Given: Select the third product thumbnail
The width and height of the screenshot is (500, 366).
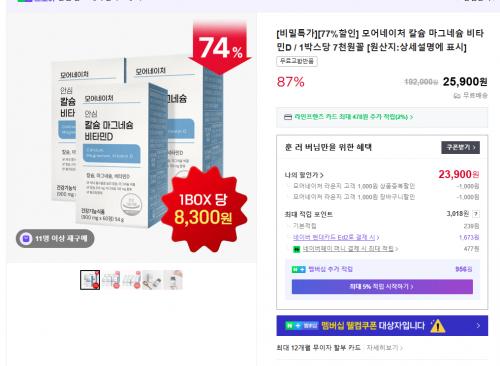Looking at the screenshot, I should (x=132, y=280).
